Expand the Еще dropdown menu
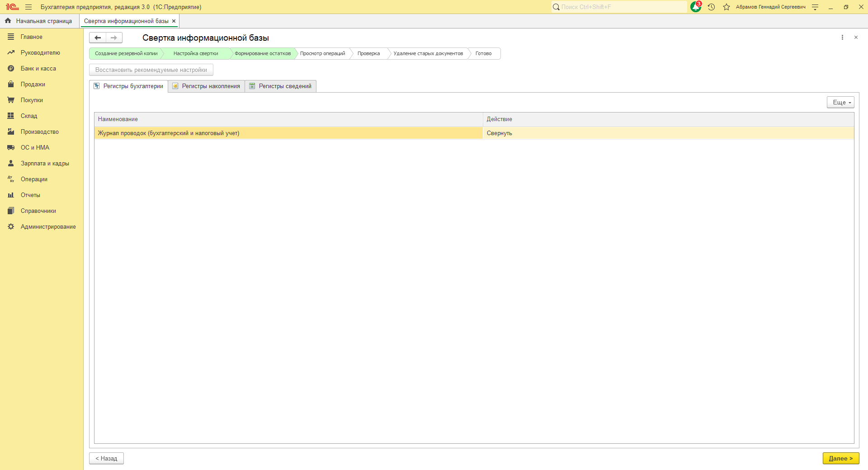 [840, 103]
